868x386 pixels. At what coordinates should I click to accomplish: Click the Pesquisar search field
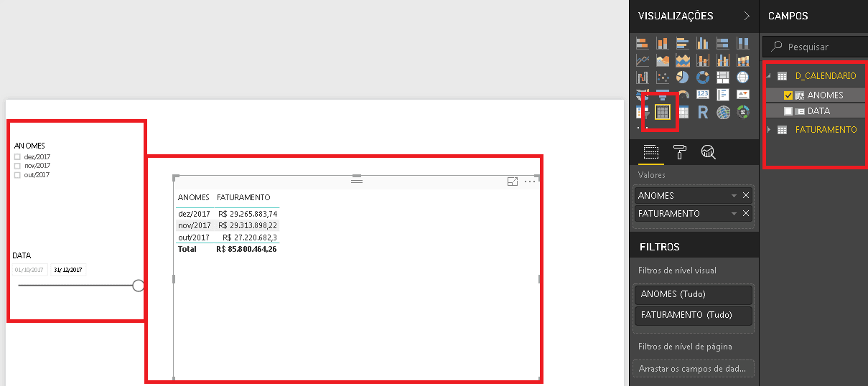(815, 47)
